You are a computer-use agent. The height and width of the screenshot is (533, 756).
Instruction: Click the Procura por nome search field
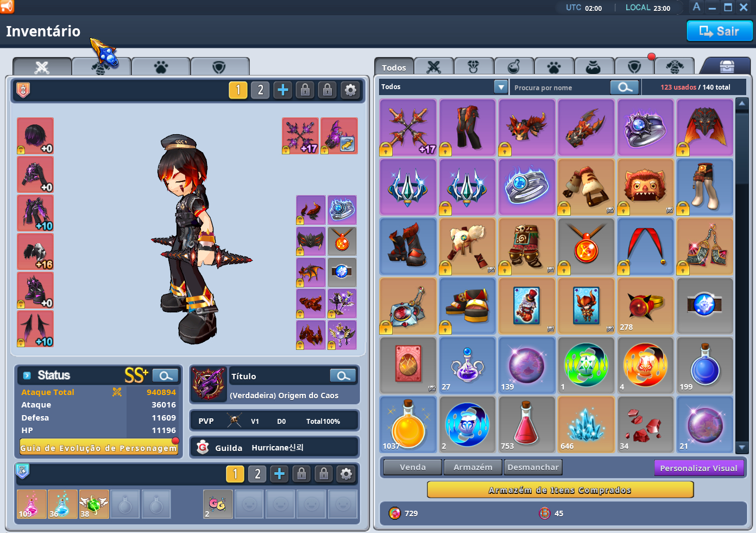pos(559,87)
